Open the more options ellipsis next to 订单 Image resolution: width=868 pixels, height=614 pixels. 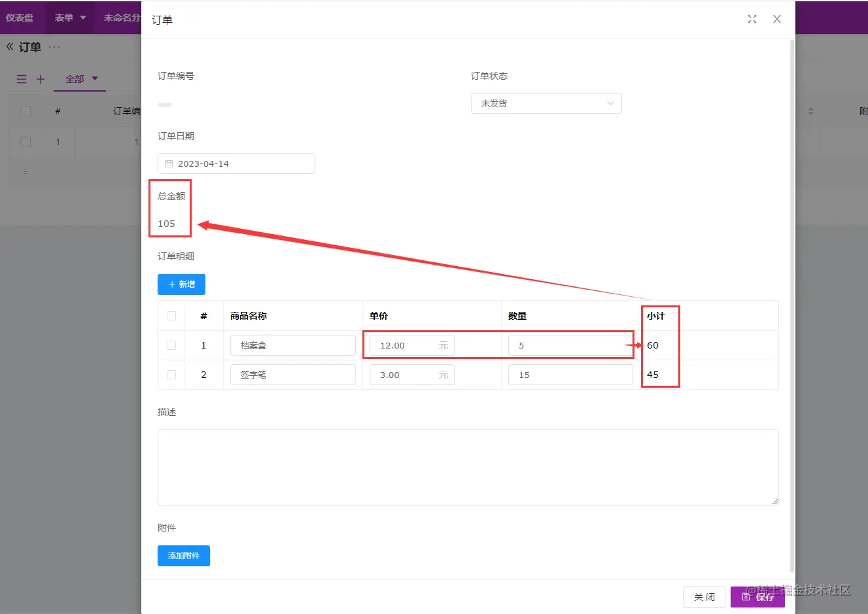54,47
